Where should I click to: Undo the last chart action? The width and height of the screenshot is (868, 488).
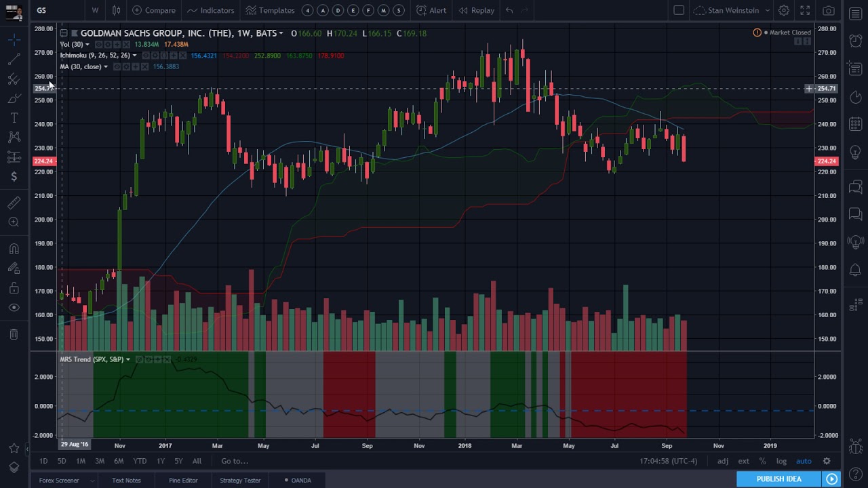pos(509,10)
